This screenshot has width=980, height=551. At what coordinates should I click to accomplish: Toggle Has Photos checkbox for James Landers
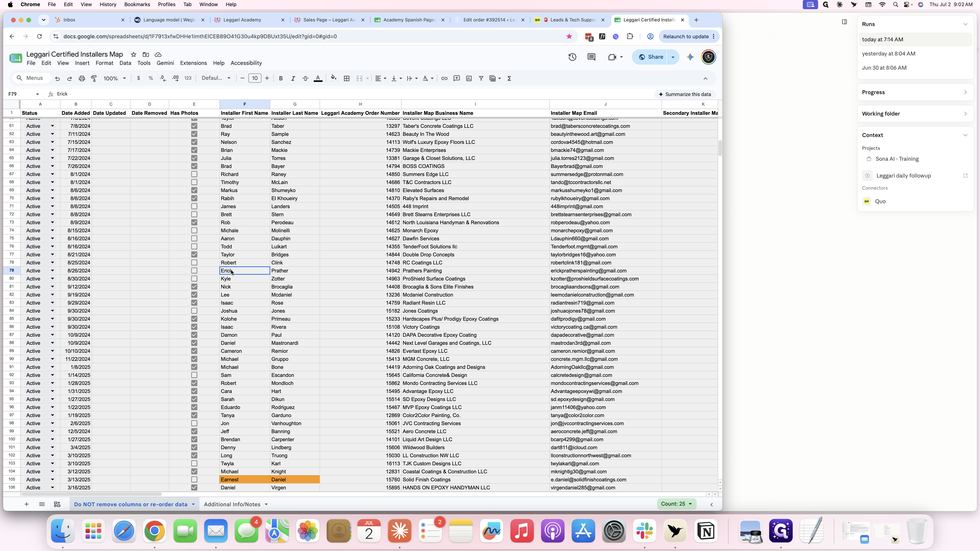click(194, 206)
